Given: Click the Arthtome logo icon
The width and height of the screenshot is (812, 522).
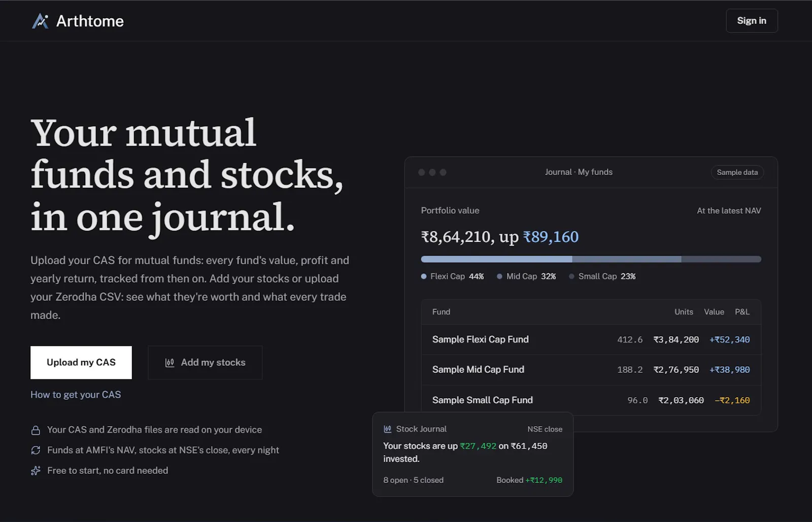Looking at the screenshot, I should [x=40, y=21].
